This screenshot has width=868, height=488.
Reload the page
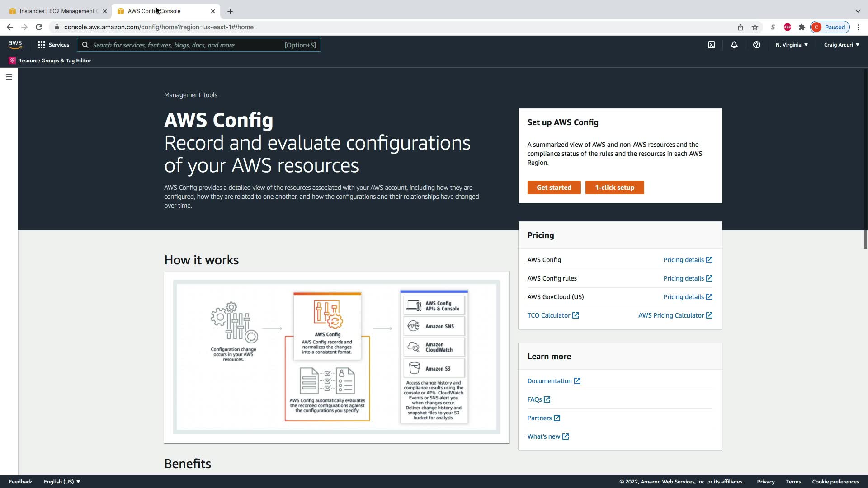click(x=39, y=27)
